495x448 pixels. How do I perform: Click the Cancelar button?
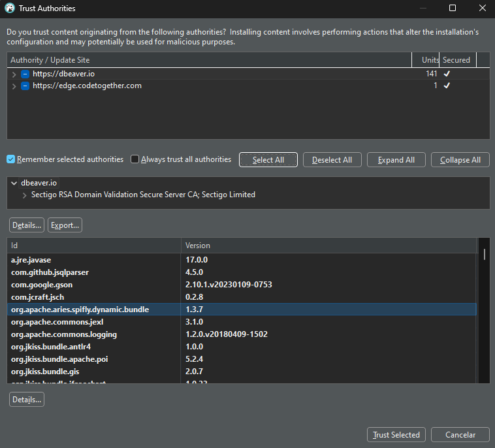pyautogui.click(x=460, y=435)
